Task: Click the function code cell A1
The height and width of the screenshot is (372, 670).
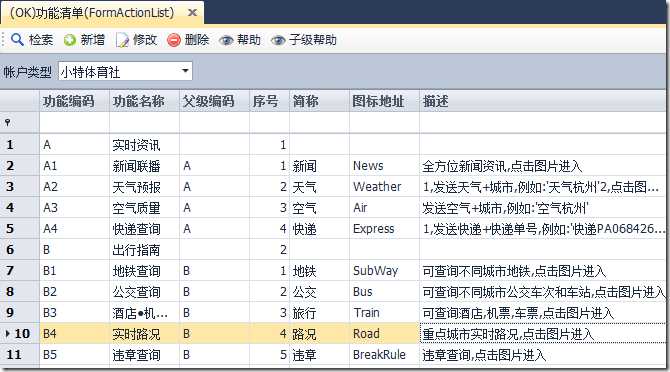Action: pyautogui.click(x=74, y=166)
